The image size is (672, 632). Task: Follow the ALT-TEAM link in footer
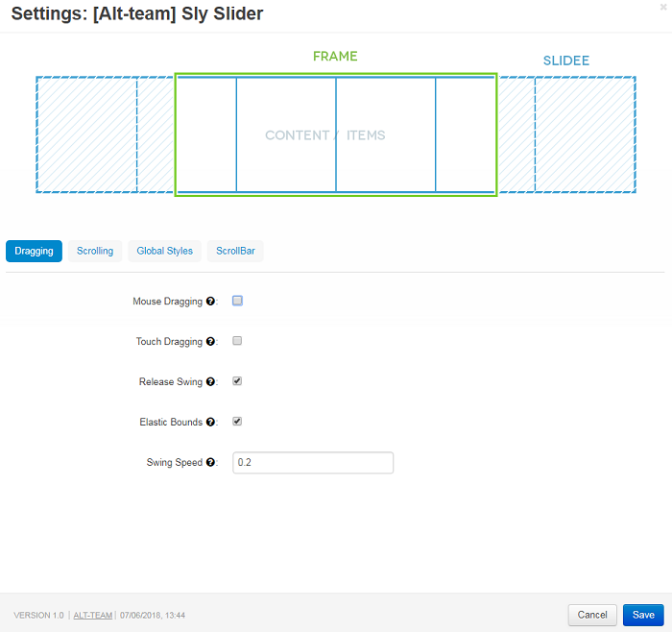coord(92,616)
